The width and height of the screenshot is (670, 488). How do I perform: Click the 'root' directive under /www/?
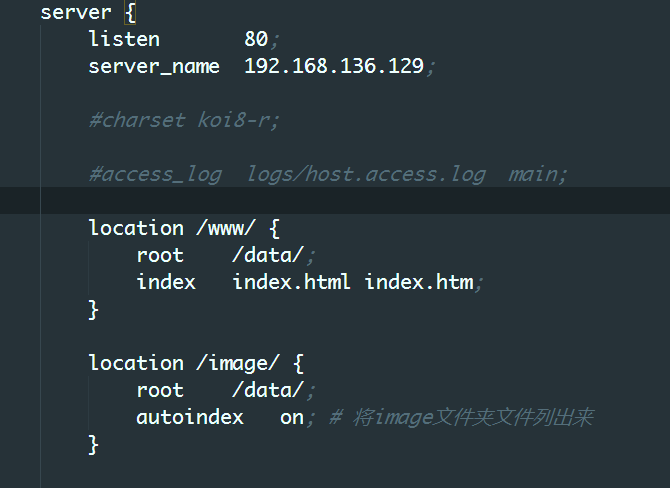click(160, 255)
